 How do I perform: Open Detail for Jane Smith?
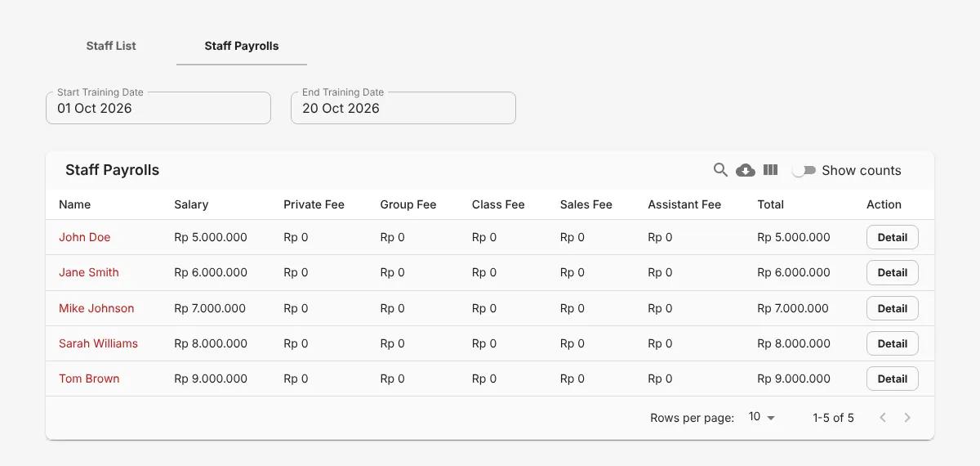893,272
